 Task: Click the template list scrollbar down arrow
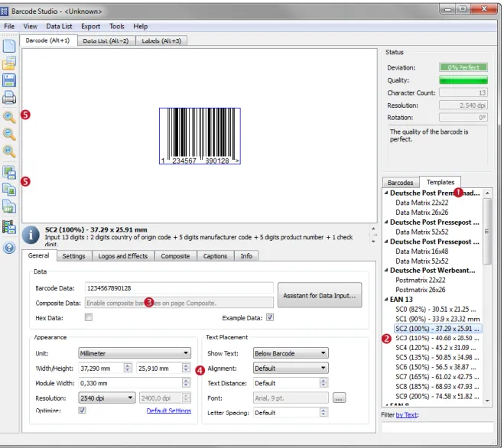[x=487, y=401]
